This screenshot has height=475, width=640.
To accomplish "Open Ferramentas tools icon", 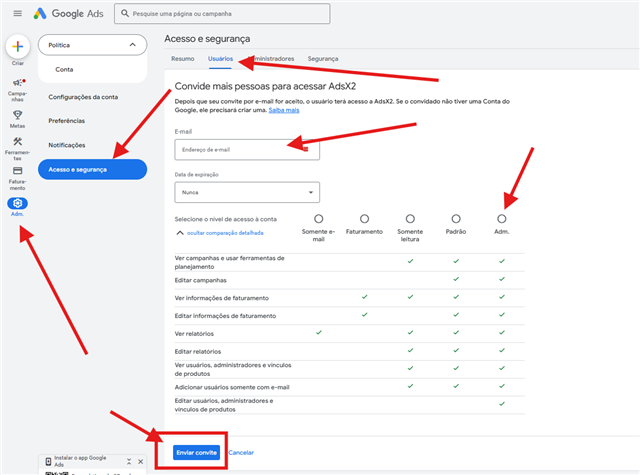I will click(18, 142).
